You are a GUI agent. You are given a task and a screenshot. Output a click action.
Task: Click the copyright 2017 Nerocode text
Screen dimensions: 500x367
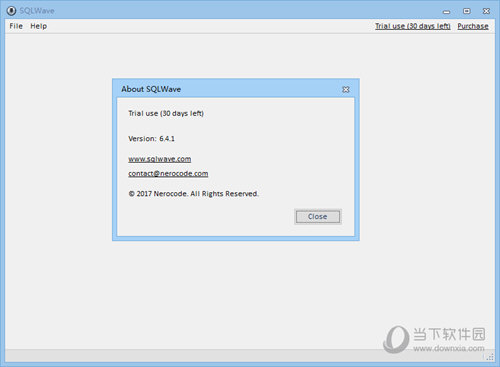pyautogui.click(x=193, y=194)
